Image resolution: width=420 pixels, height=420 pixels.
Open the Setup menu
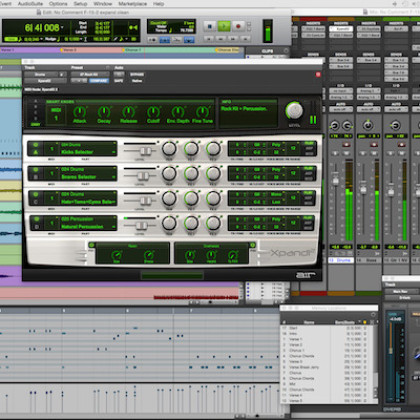(x=80, y=4)
